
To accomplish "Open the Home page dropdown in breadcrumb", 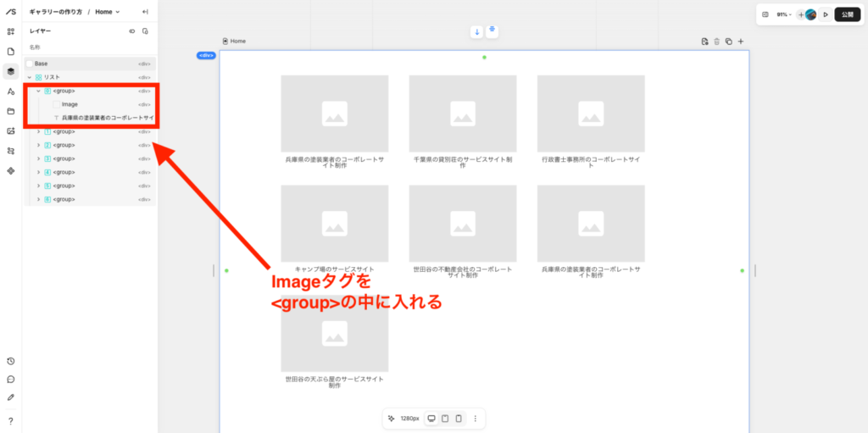I will [x=107, y=12].
